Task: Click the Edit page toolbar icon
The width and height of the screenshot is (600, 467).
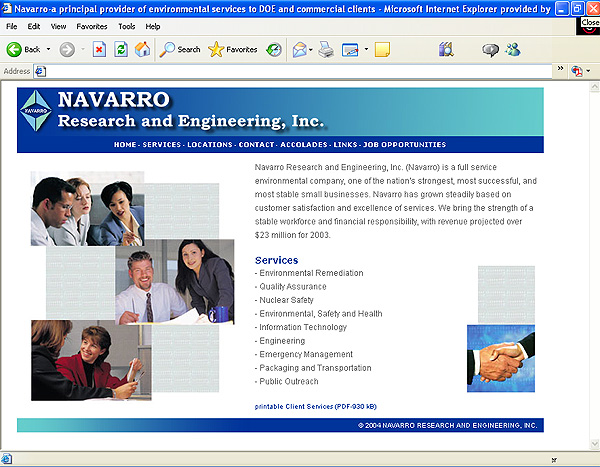Action: coord(350,50)
